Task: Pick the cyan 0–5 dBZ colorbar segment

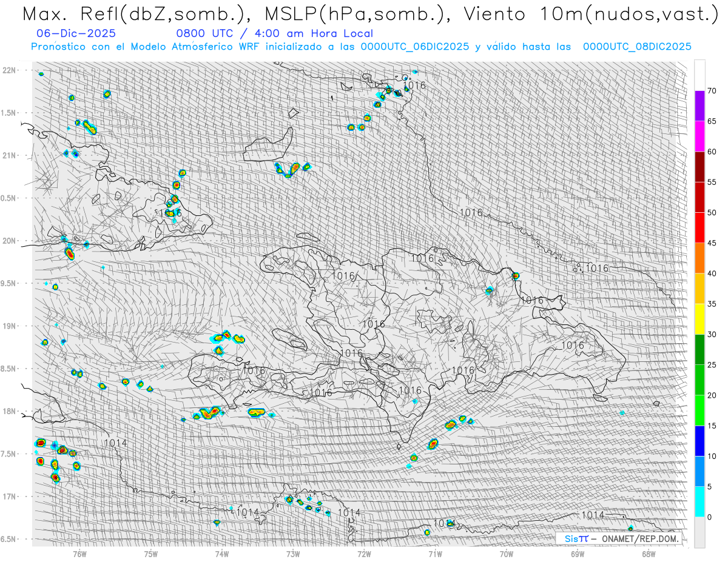Action: (x=699, y=501)
